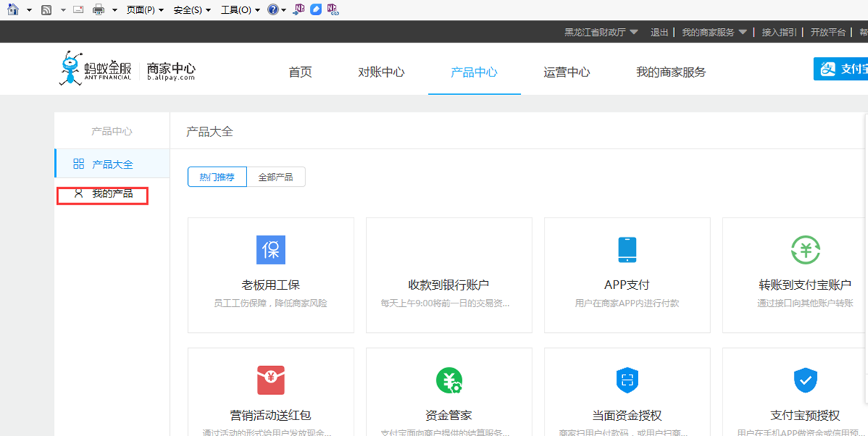Image resolution: width=868 pixels, height=436 pixels.
Task: Select the 热门推荐 filter tab
Action: pyautogui.click(x=217, y=177)
